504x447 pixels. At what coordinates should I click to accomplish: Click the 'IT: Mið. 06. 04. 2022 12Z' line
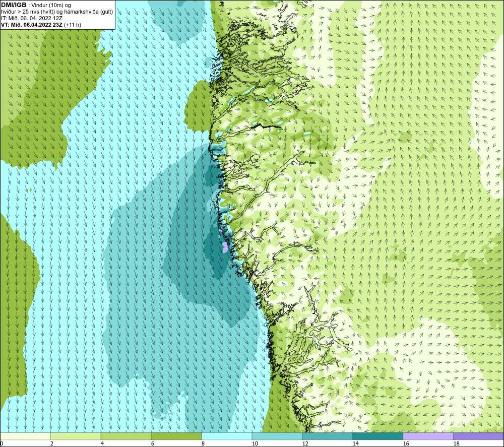tap(31, 18)
